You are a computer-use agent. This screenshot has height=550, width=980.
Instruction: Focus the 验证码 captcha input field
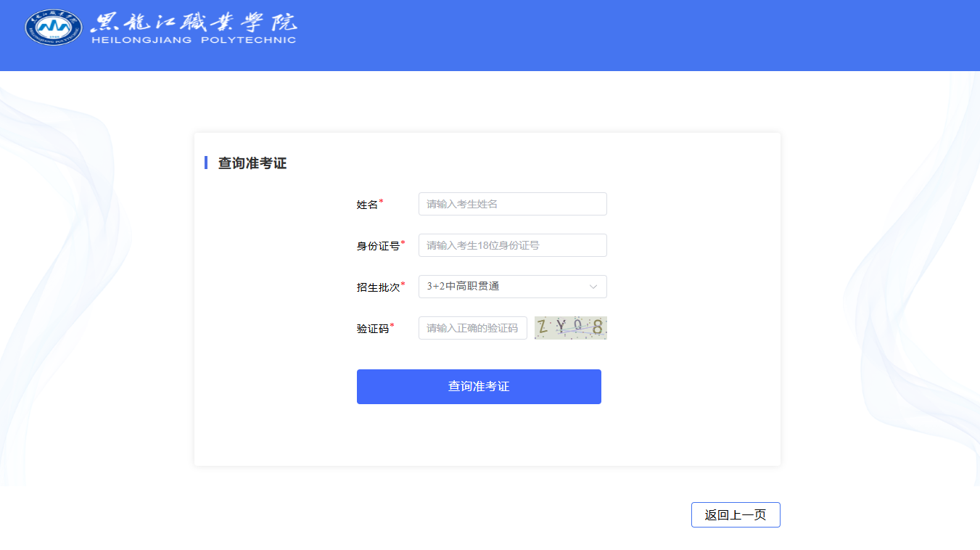[472, 328]
